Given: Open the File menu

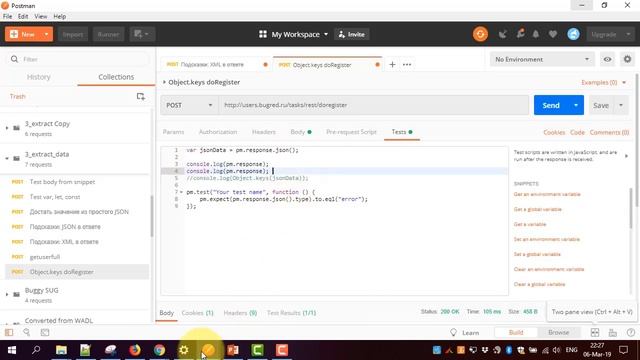Looking at the screenshot, I should (x=7, y=16).
